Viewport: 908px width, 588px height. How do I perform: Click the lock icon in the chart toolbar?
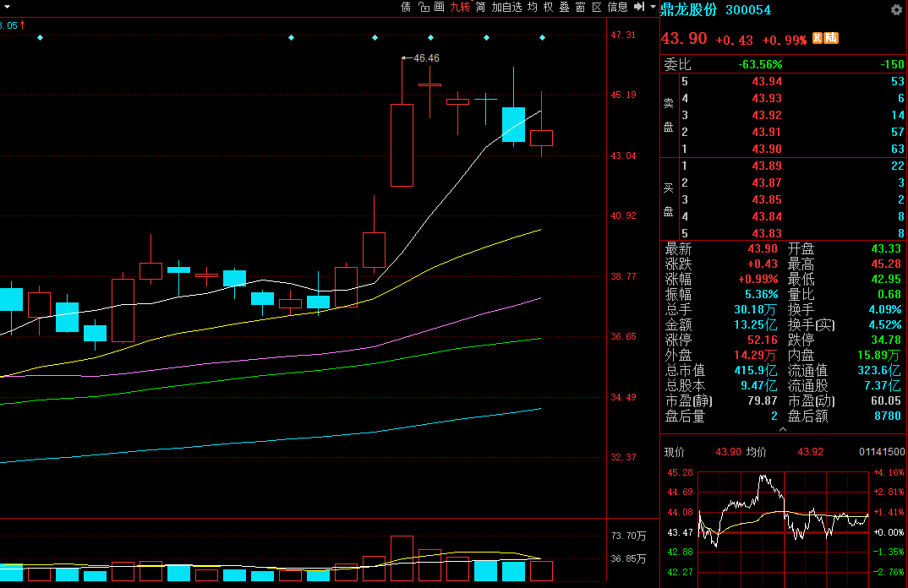pyautogui.click(x=422, y=8)
